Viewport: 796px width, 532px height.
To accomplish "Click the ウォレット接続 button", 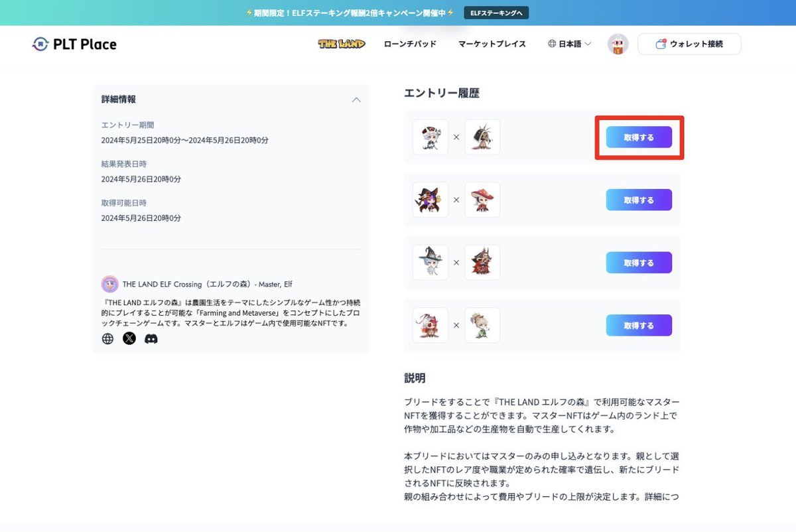I will point(689,44).
